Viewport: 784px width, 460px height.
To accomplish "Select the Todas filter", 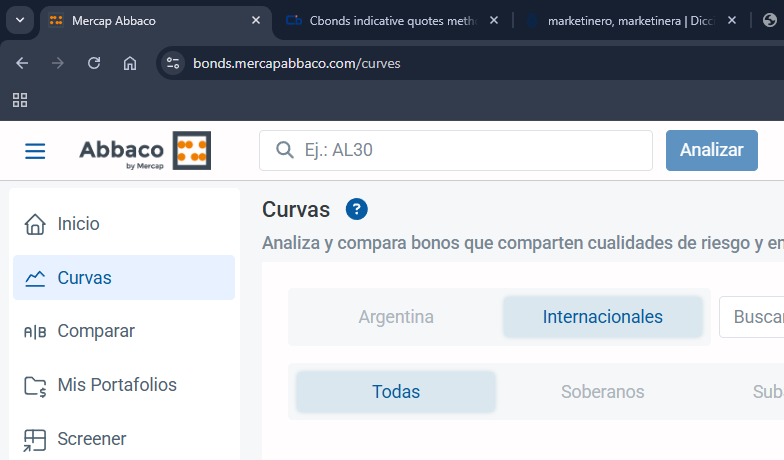I will [396, 392].
